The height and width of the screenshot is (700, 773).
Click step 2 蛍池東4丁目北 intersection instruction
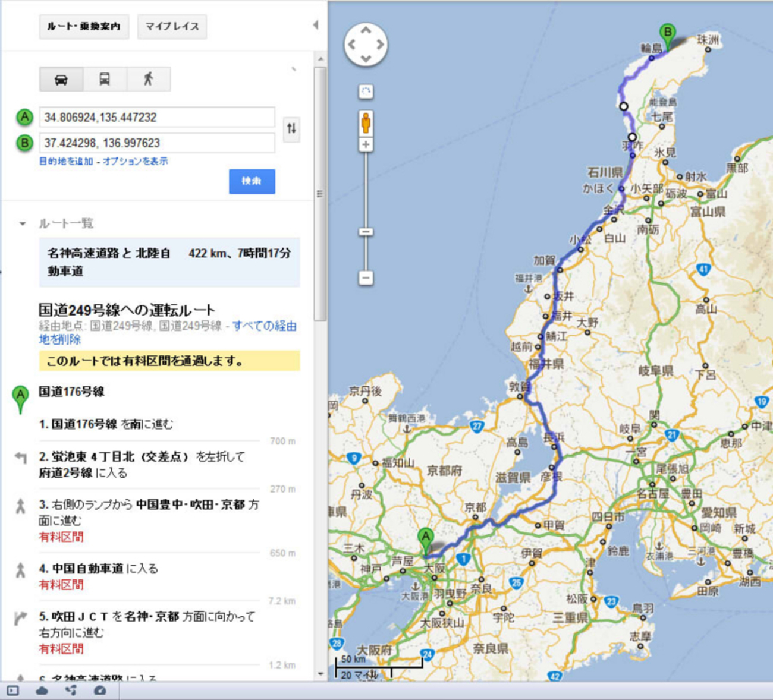142,465
